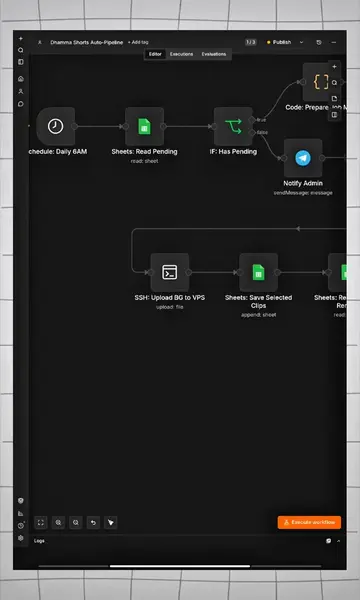Open the three-dots workflow menu in header

(x=334, y=42)
